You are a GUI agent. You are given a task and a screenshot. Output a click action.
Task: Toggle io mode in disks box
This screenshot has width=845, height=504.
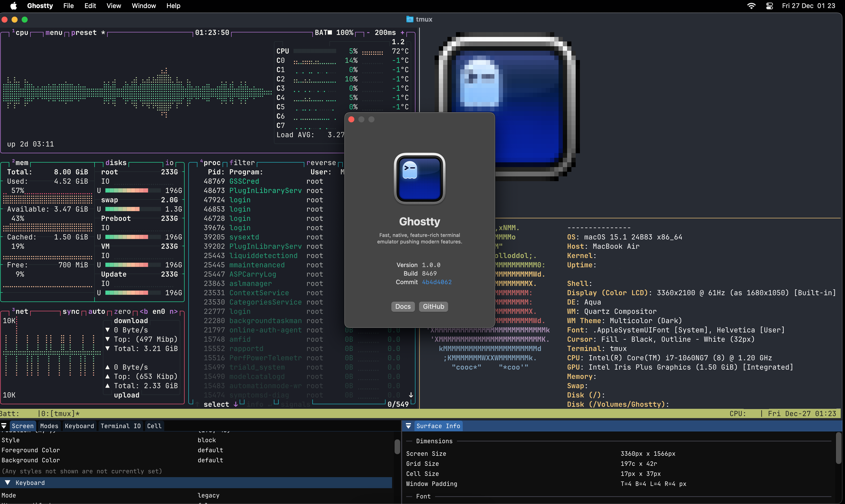(170, 163)
